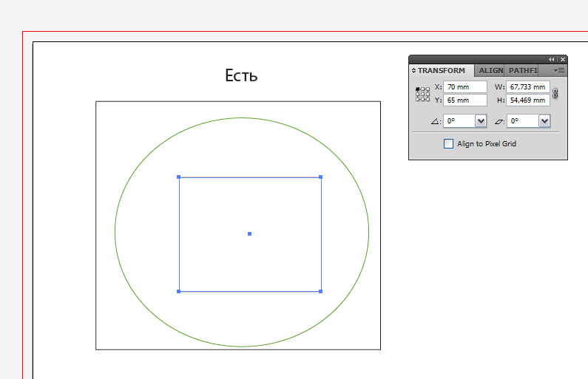The image size is (588, 379).
Task: Open the rotation angle dropdown
Action: pyautogui.click(x=481, y=121)
